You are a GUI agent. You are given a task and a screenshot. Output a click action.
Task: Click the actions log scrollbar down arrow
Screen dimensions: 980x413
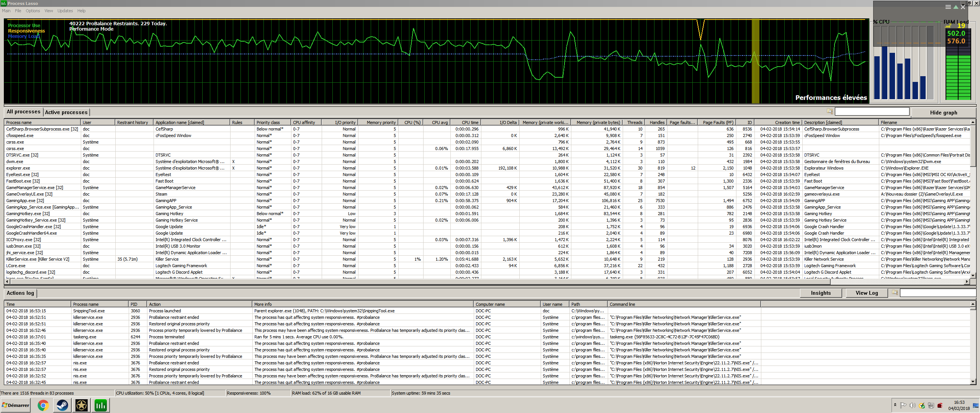[x=973, y=382]
